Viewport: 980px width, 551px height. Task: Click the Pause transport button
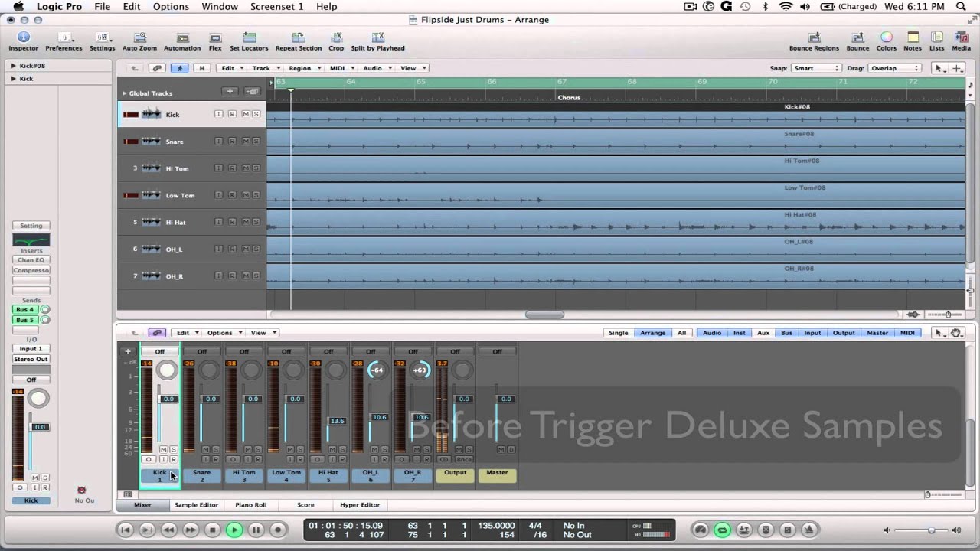pyautogui.click(x=256, y=530)
